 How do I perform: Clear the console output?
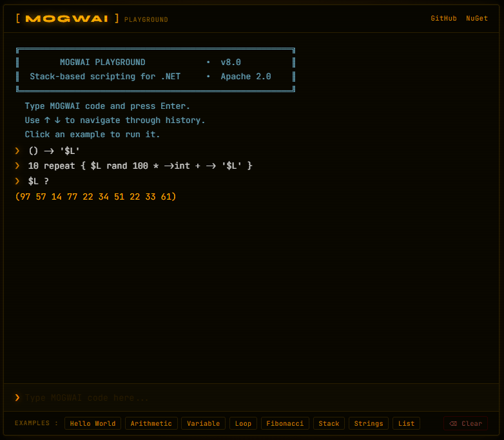[465, 423]
